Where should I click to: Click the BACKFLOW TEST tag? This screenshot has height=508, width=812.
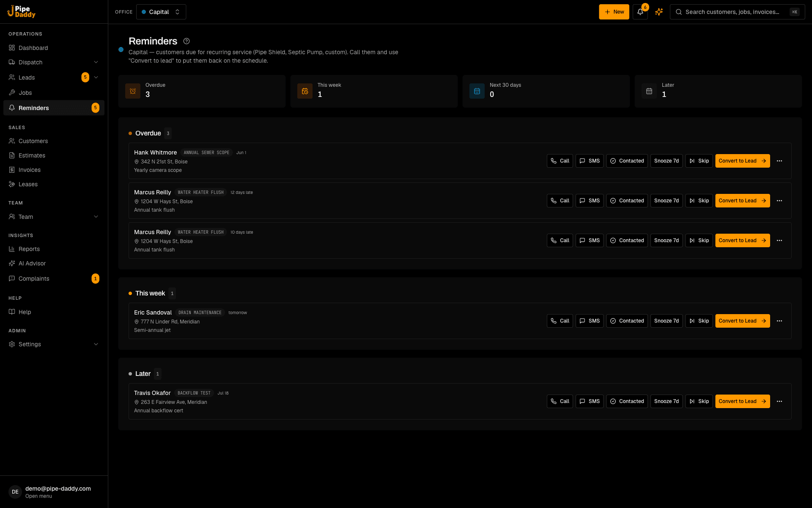[194, 393]
